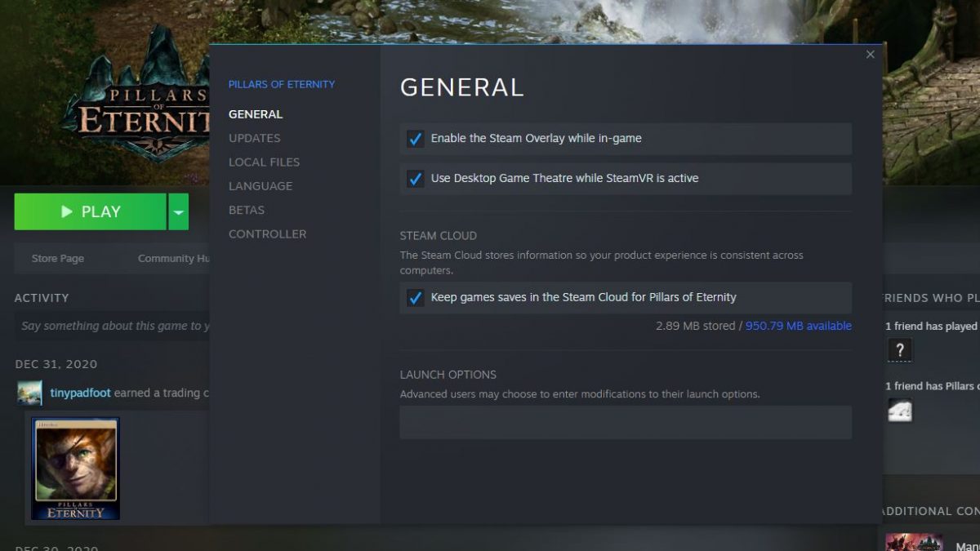Click the '950.79 MB available' cloud storage link
The image size is (980, 551).
798,325
